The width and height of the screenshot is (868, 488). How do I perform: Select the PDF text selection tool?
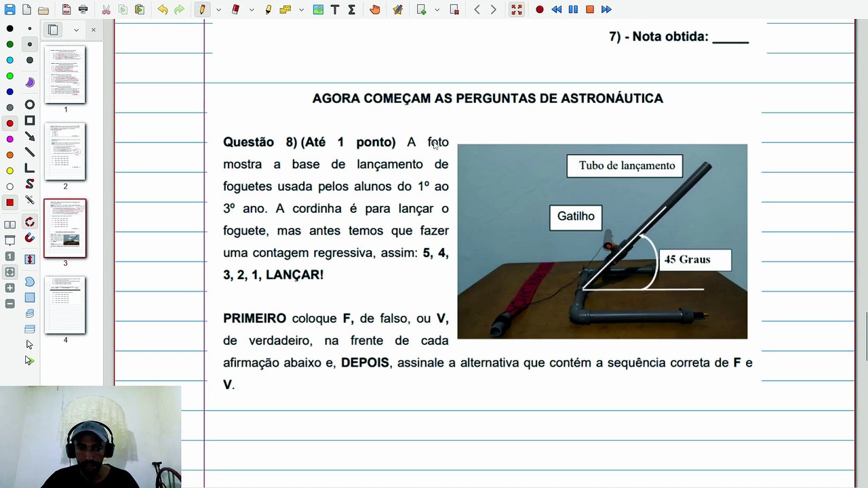point(285,9)
